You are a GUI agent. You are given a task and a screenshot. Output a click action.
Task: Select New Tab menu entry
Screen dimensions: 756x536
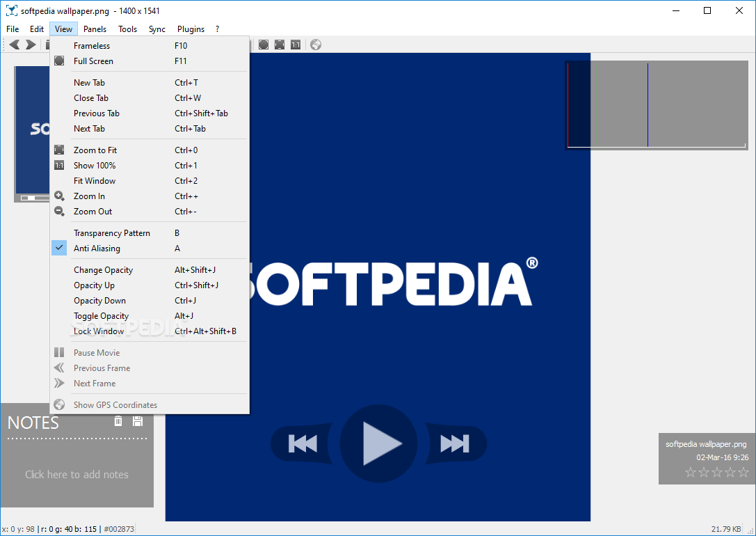(x=150, y=83)
